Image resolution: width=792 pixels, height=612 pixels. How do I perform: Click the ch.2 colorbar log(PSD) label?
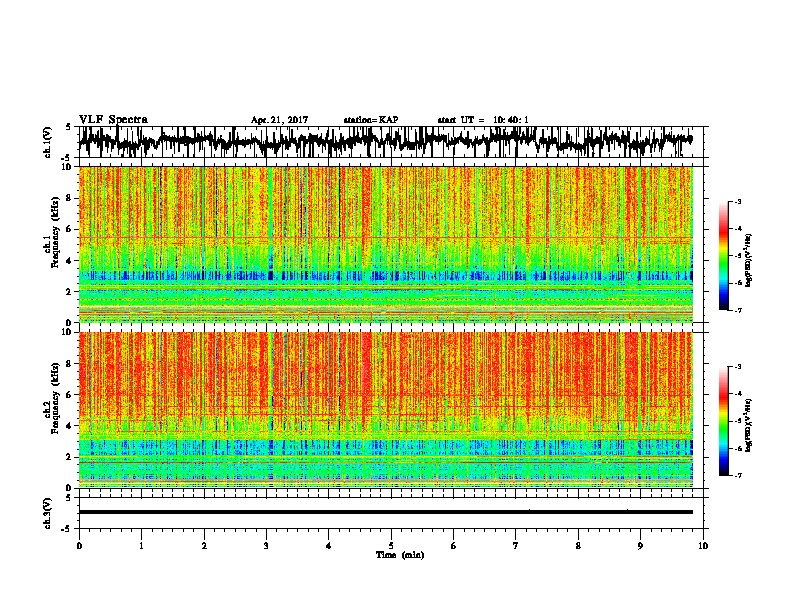click(x=749, y=426)
